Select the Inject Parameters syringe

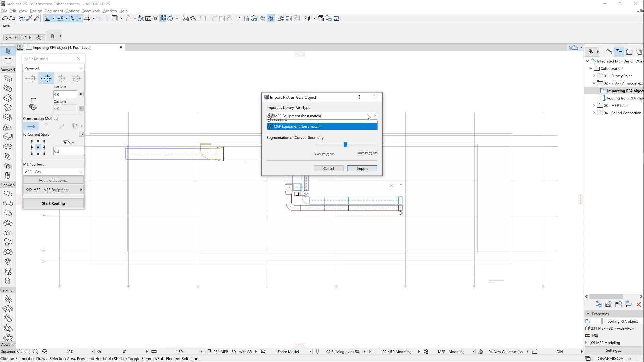click(x=37, y=18)
